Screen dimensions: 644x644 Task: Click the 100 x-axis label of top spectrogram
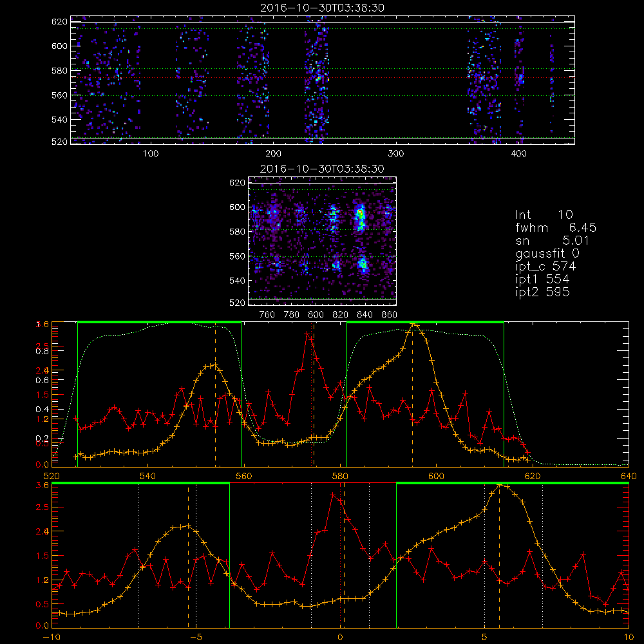pyautogui.click(x=151, y=154)
